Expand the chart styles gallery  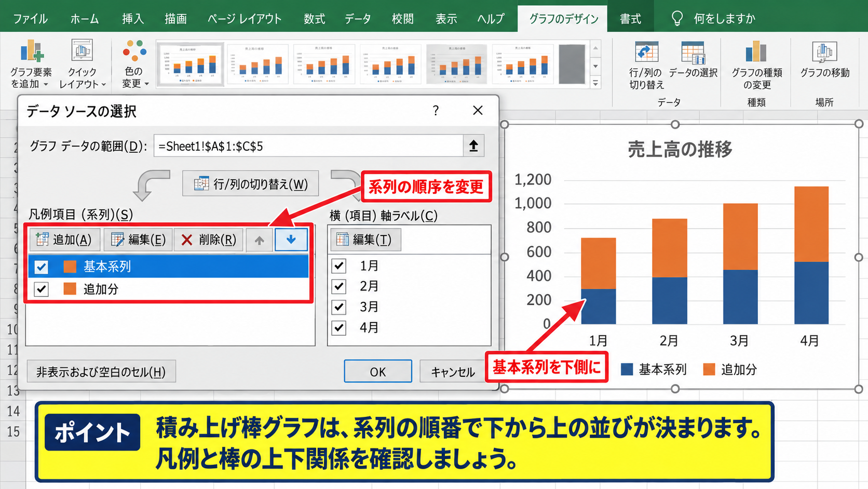click(595, 83)
